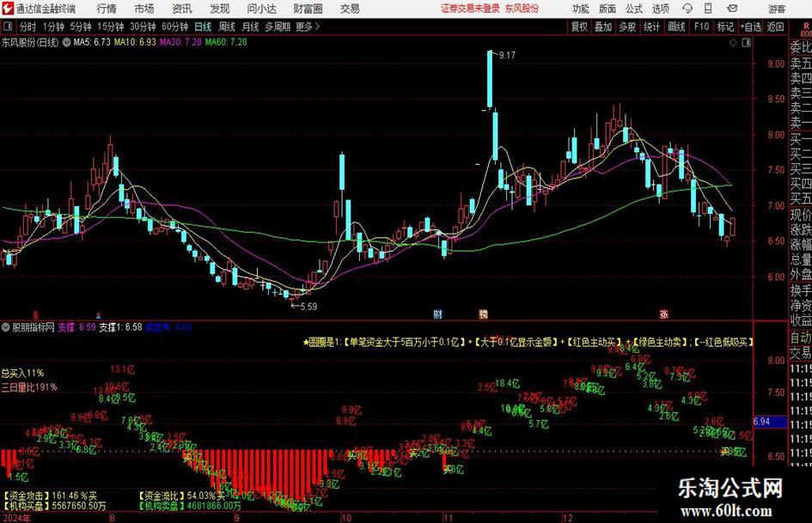Open the 行情 menu
This screenshot has height=523, width=812.
tap(107, 9)
